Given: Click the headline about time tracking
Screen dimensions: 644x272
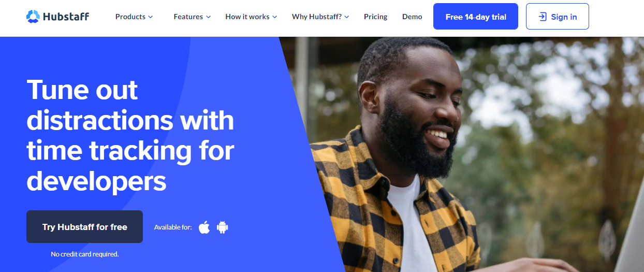Looking at the screenshot, I should 130,135.
